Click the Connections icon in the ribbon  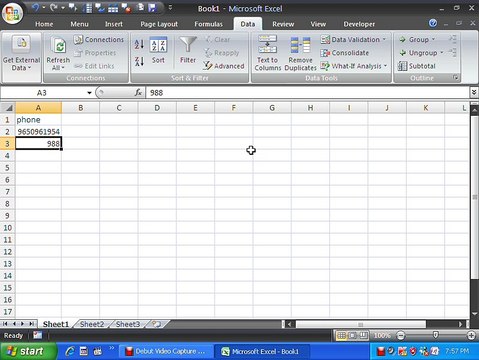click(78, 40)
